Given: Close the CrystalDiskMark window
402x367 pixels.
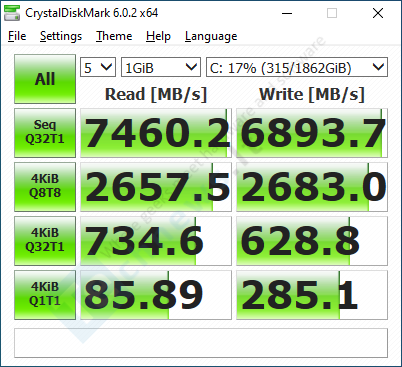Looking at the screenshot, I should tap(378, 13).
